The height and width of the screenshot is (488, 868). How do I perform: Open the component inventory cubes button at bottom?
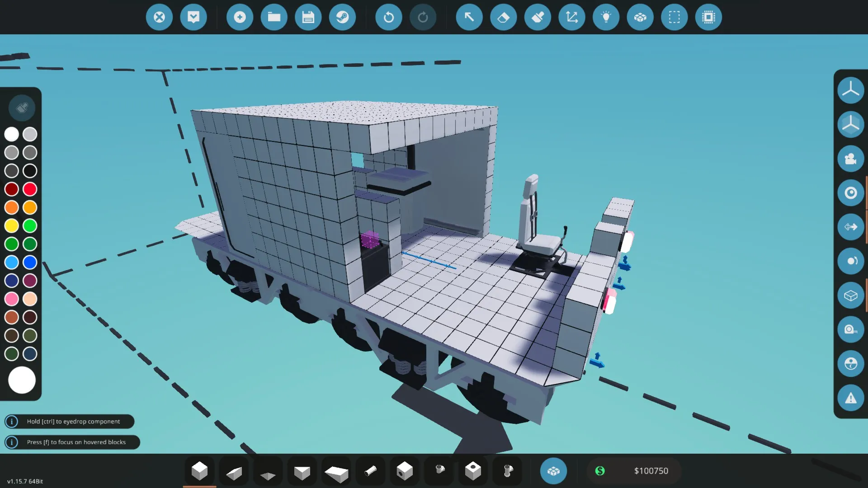[x=553, y=471]
